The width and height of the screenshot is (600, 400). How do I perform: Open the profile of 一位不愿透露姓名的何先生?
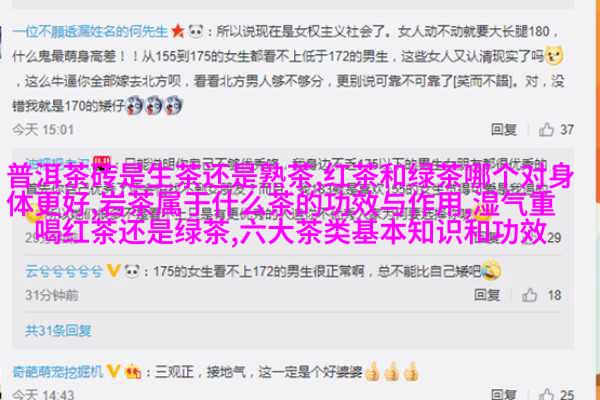[90, 31]
